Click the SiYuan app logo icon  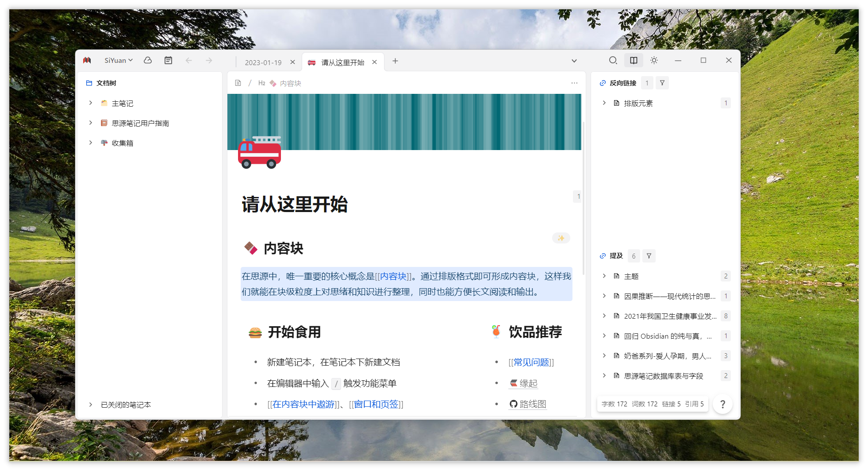87,61
